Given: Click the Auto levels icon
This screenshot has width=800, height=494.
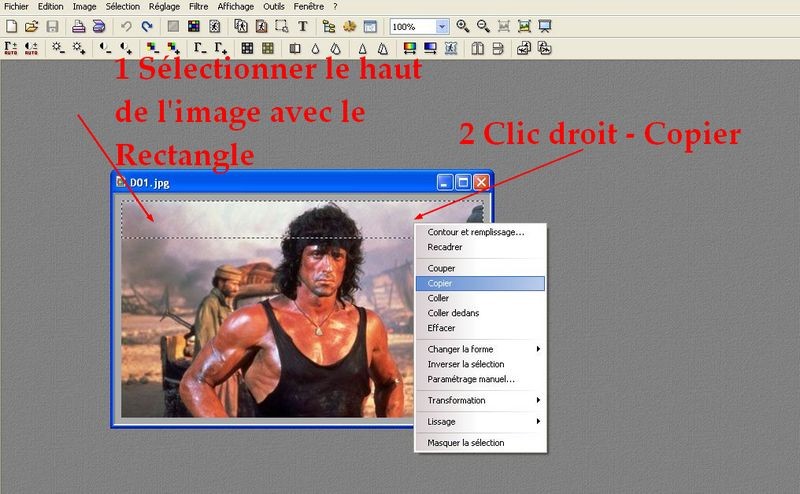Looking at the screenshot, I should [x=11, y=47].
